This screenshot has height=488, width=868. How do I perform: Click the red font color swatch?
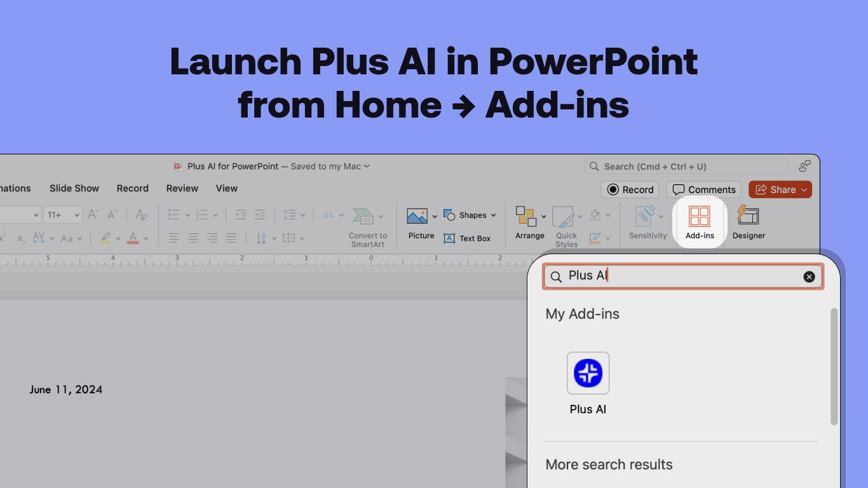pyautogui.click(x=133, y=238)
